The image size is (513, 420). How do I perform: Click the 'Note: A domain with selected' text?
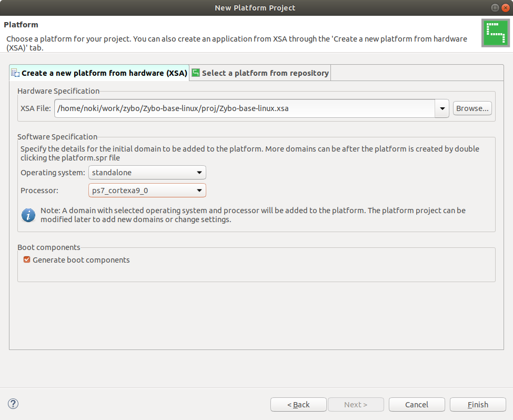pos(253,215)
